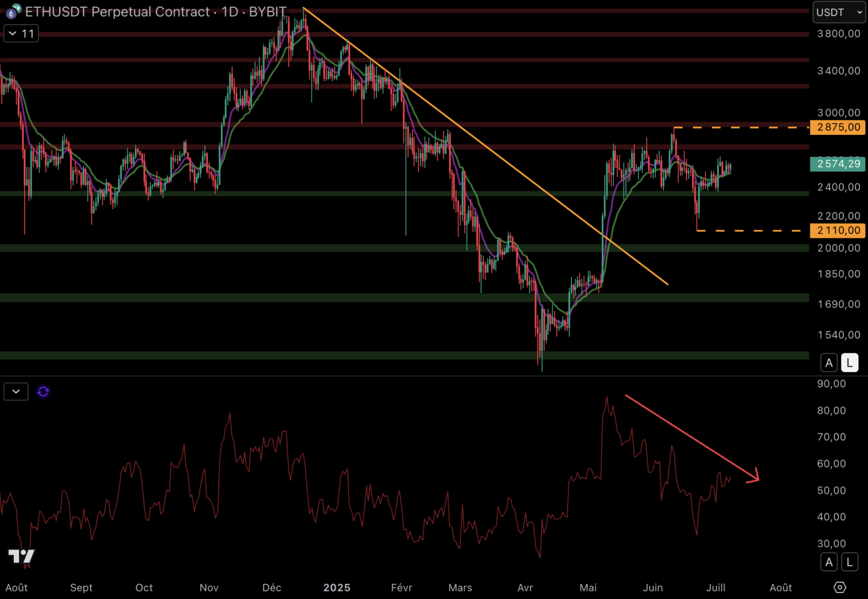Toggle log scale L on RSI pane
Image resolution: width=868 pixels, height=599 pixels.
(x=849, y=562)
